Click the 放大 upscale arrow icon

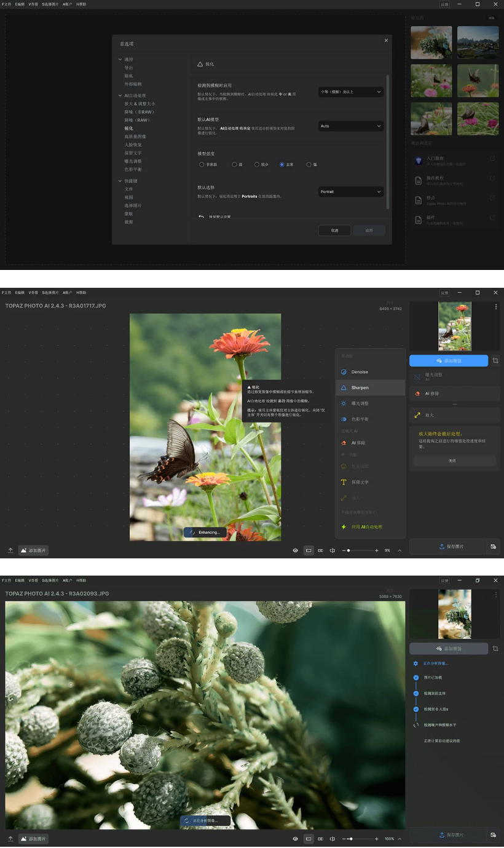tap(418, 415)
